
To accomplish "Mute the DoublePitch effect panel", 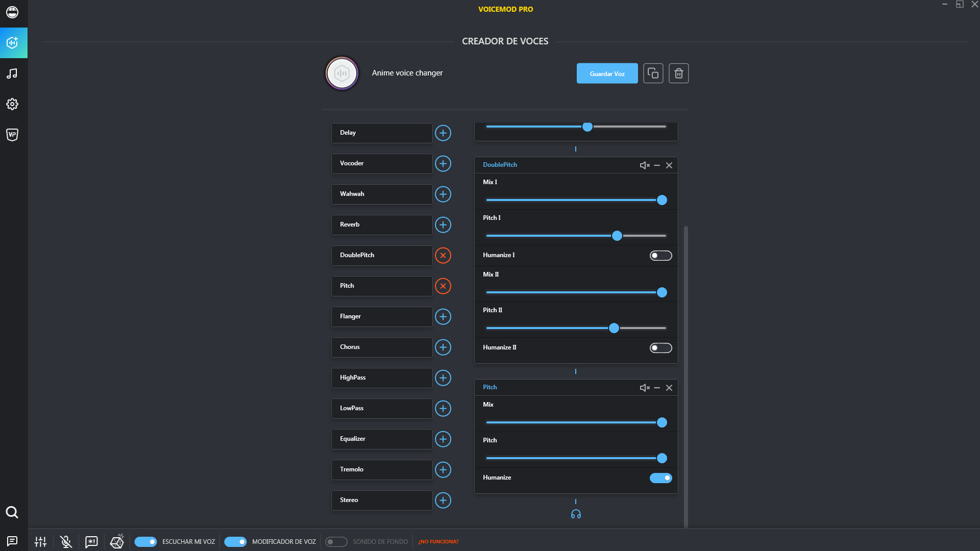I will point(645,165).
